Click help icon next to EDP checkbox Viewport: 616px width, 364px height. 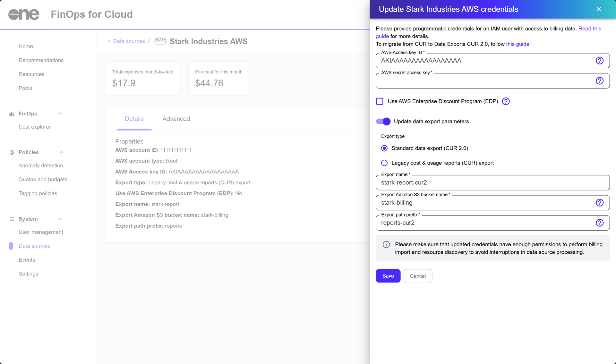click(x=506, y=101)
